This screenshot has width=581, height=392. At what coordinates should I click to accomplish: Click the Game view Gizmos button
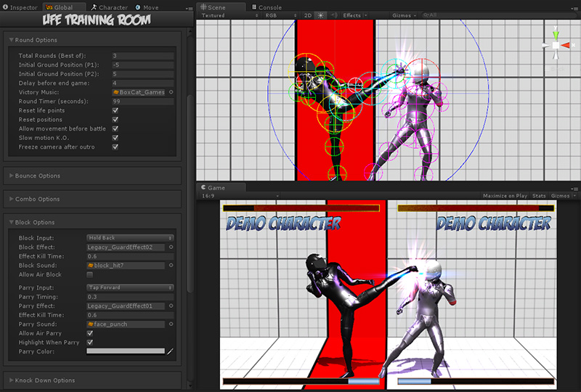pyautogui.click(x=560, y=195)
